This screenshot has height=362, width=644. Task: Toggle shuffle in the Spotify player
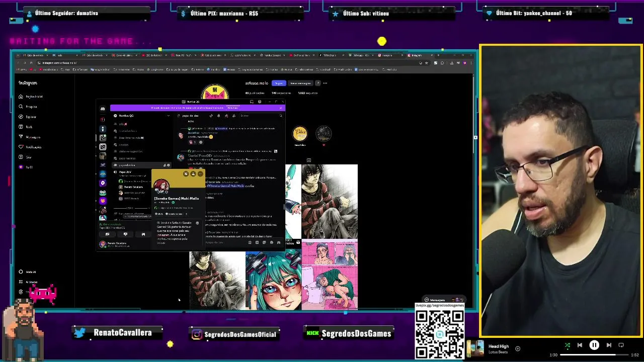coord(568,345)
